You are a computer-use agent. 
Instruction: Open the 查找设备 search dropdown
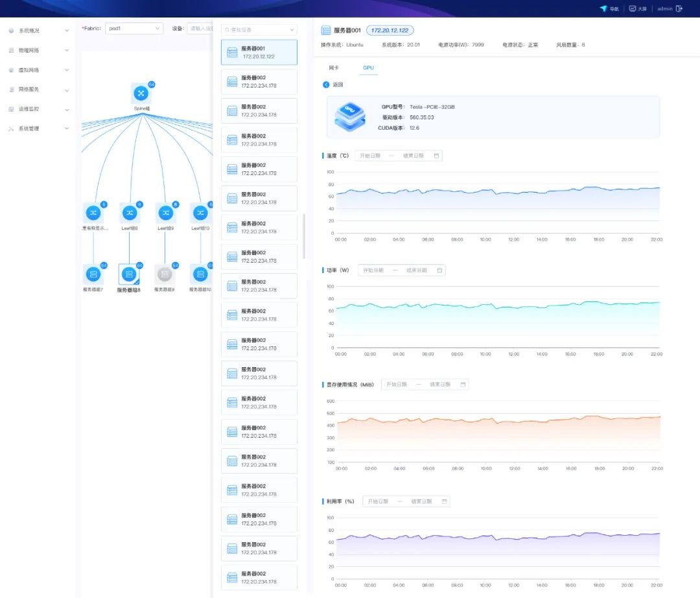(259, 30)
